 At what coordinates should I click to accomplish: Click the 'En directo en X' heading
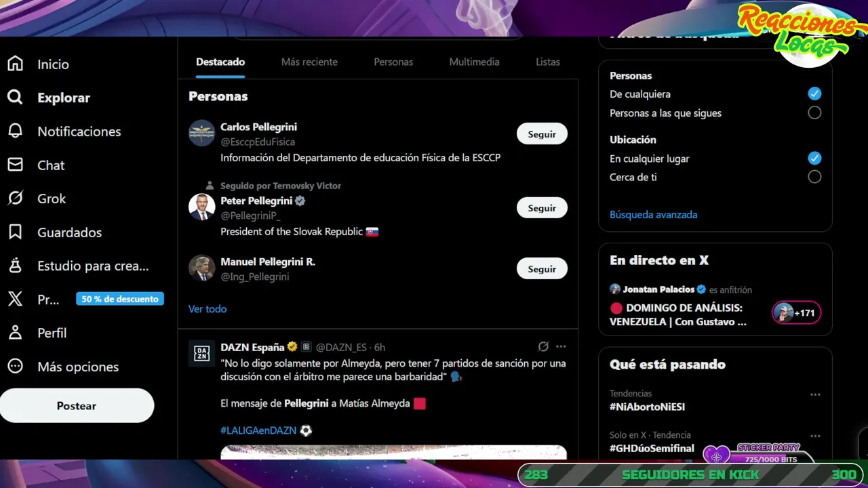(x=659, y=260)
